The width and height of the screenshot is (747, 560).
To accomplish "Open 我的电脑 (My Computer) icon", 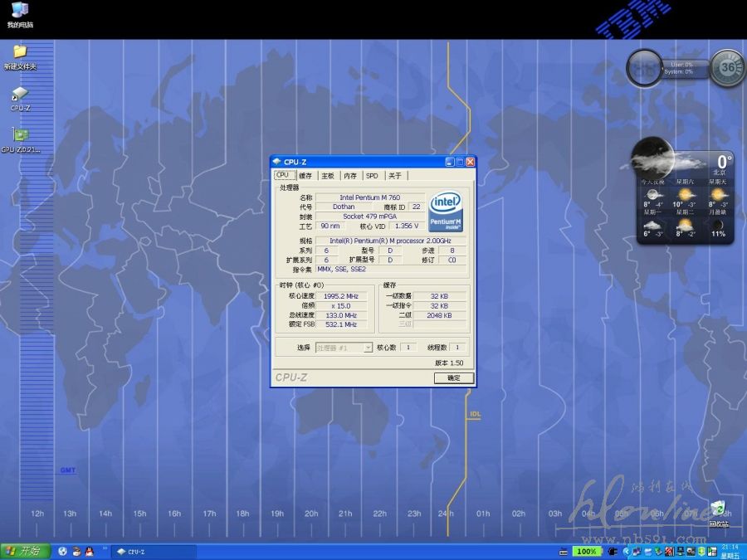I will click(20, 12).
